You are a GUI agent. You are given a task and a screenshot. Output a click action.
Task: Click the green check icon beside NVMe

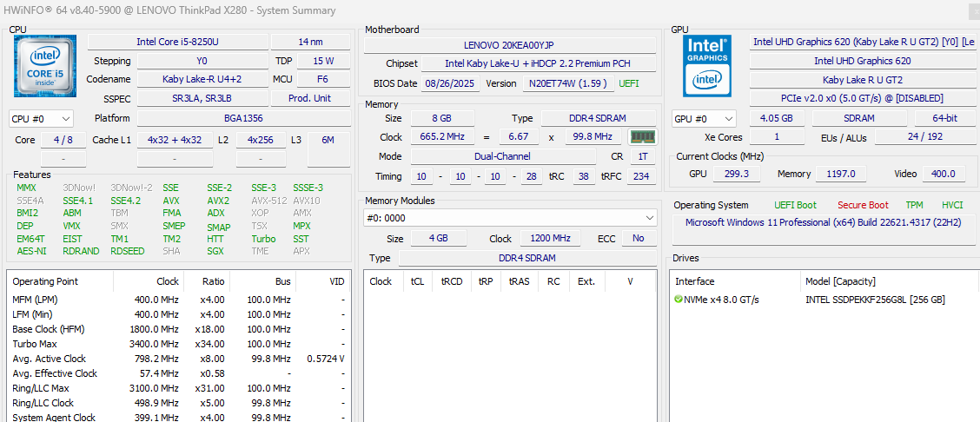(x=678, y=300)
